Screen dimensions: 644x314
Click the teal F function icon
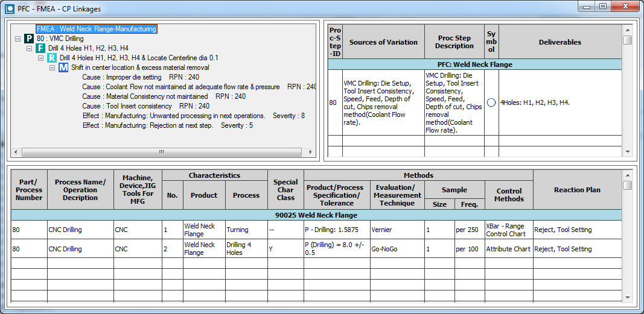point(40,48)
